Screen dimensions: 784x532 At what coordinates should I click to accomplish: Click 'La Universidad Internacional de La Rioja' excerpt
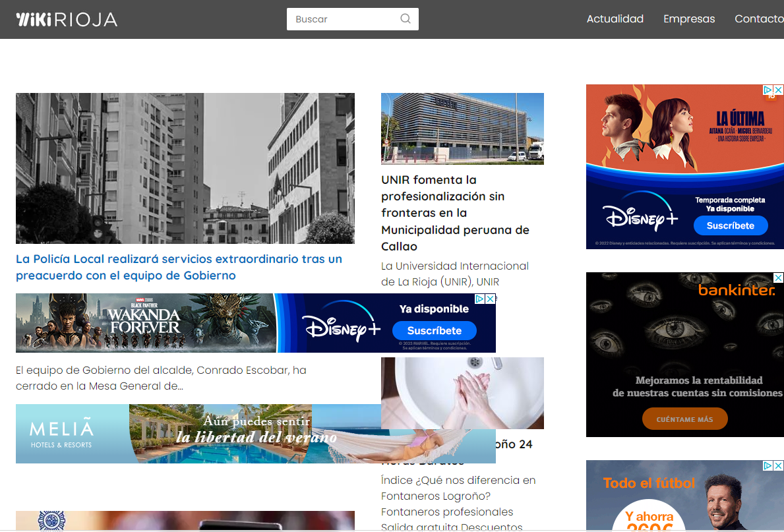pyautogui.click(x=455, y=274)
